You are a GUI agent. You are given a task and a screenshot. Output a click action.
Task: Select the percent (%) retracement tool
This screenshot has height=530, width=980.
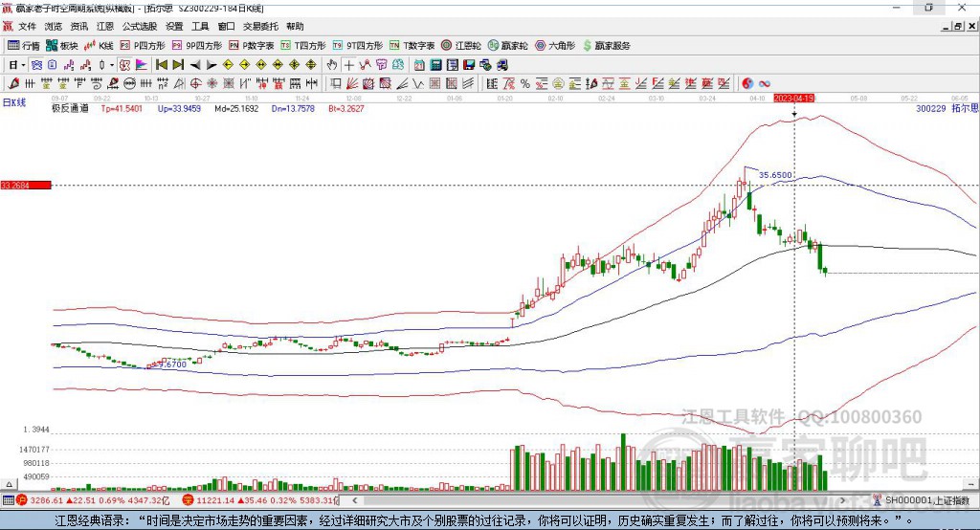click(525, 84)
